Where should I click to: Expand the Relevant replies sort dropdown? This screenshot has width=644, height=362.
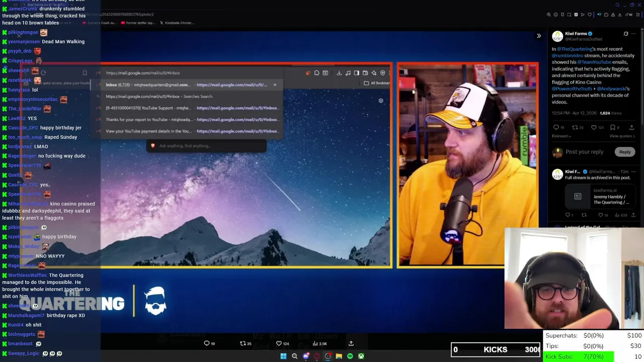pos(561,136)
